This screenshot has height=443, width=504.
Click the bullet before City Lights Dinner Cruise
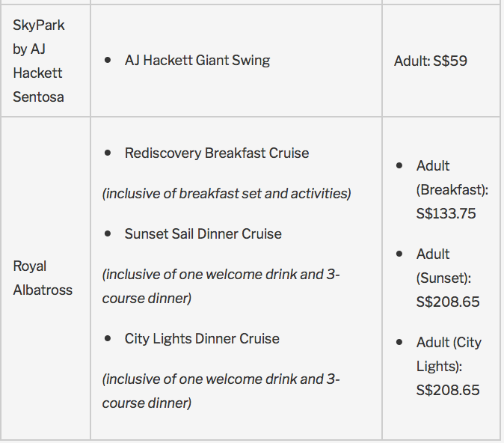coord(108,338)
